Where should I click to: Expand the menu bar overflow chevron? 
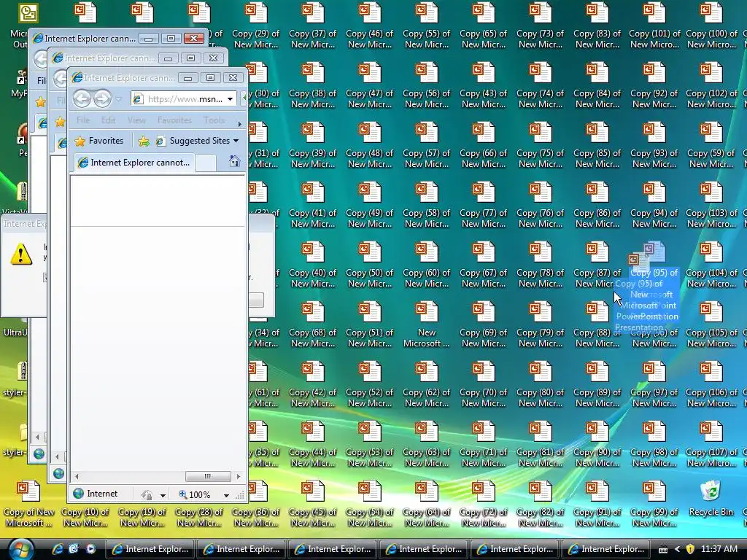click(x=239, y=124)
